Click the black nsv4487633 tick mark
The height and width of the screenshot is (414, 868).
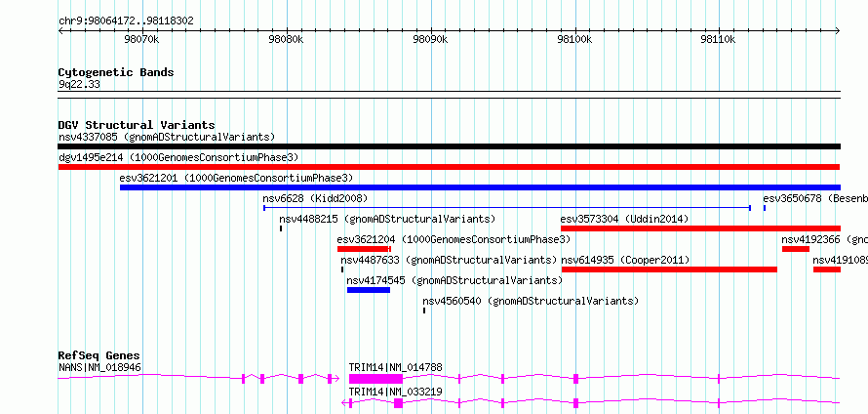click(x=342, y=269)
